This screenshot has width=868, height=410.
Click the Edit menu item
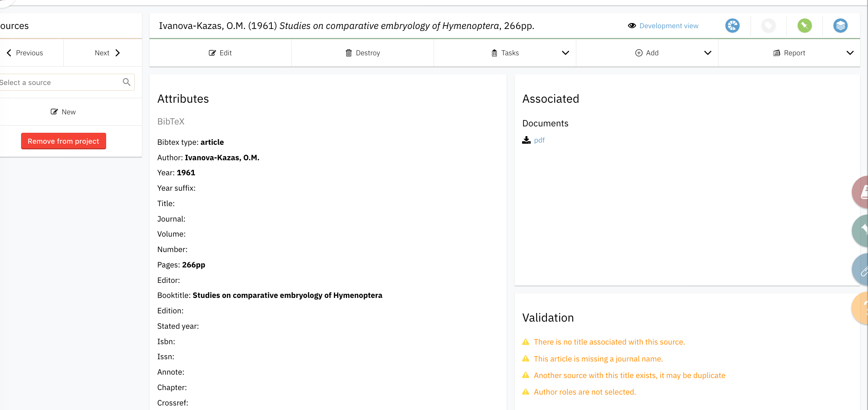tap(220, 53)
